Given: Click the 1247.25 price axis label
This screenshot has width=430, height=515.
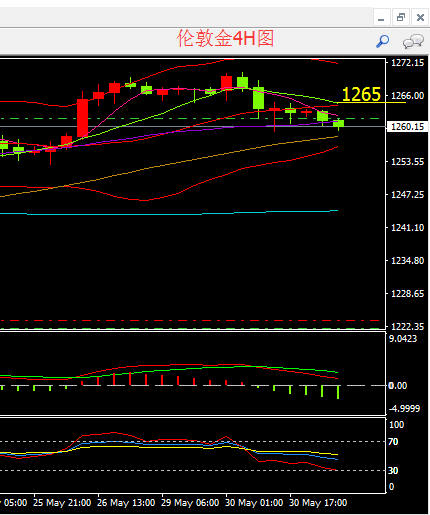Looking at the screenshot, I should point(407,195).
